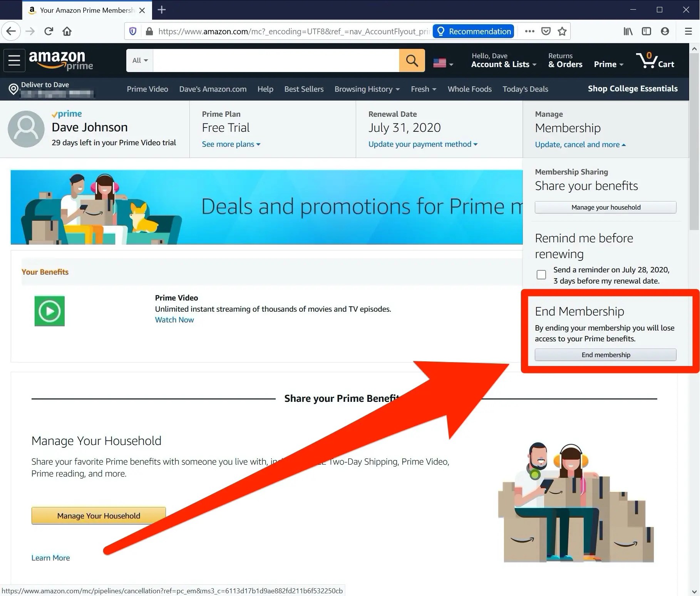
Task: Click the Amazon Prime logo
Action: click(61, 60)
